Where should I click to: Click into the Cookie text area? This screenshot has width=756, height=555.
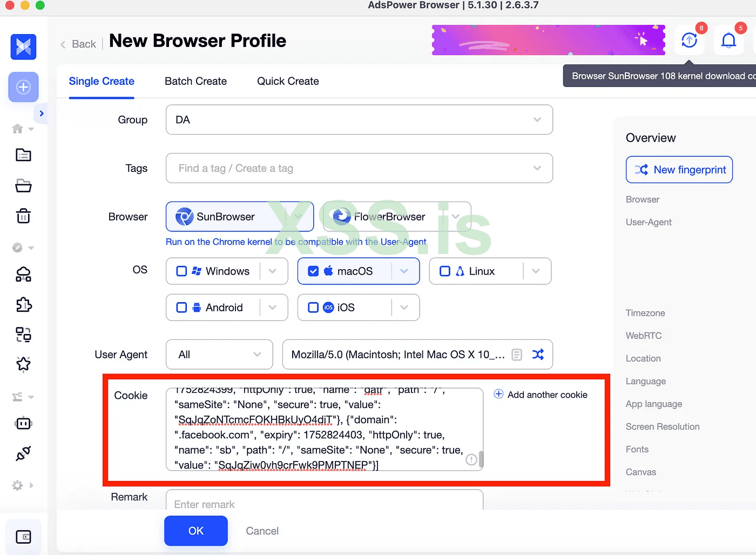(x=325, y=429)
